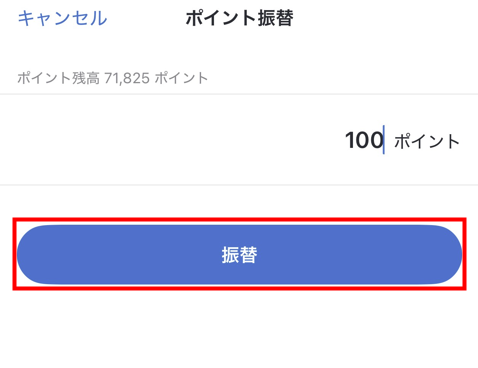Click the 振替 text on the button
Screen dimensions: 478x368
(239, 255)
